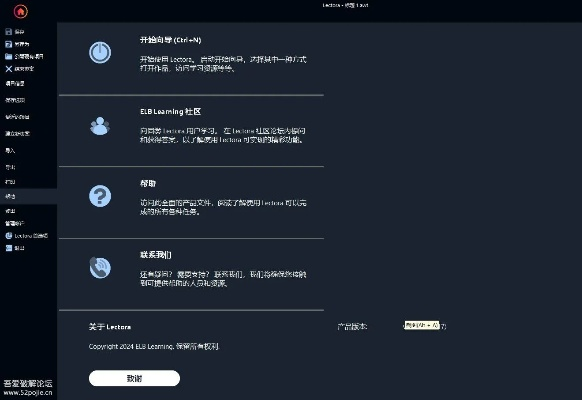Click the 退出 exit item
The width and height of the screenshot is (582, 400).
15,248
